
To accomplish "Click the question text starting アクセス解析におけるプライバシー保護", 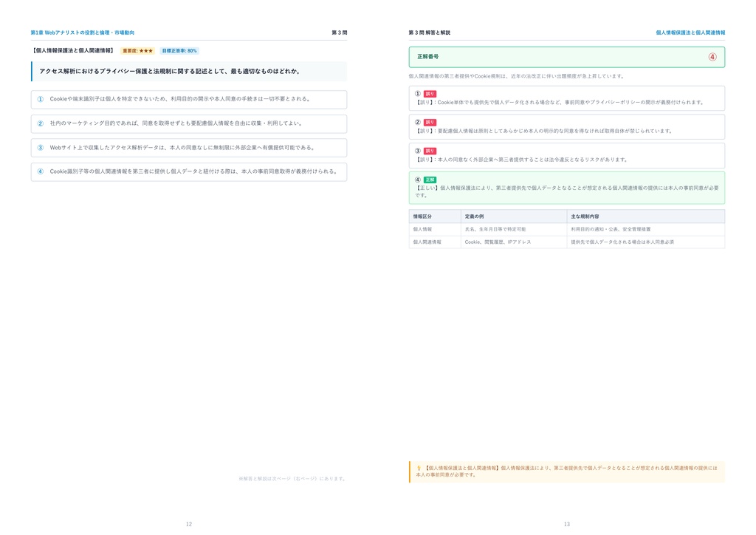I will tap(171, 72).
